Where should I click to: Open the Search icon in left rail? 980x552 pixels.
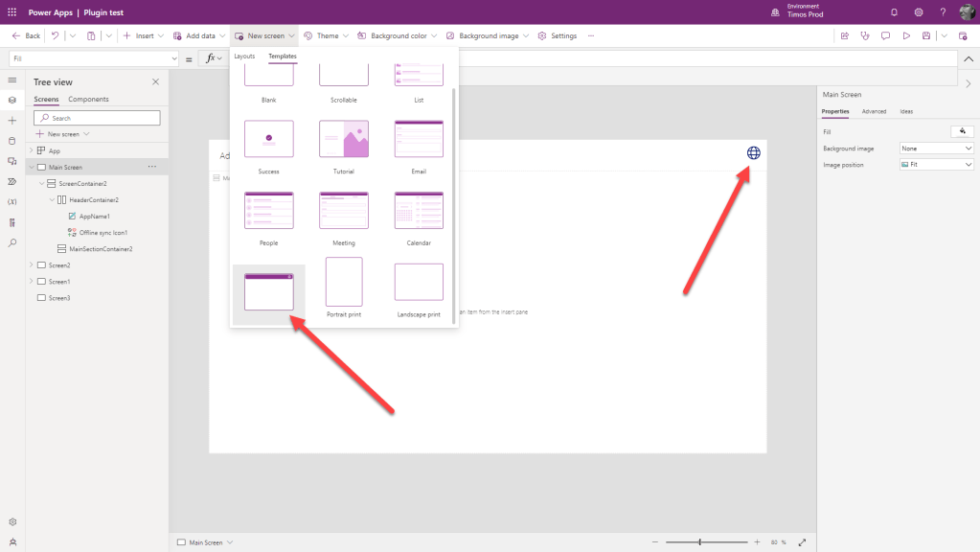(x=11, y=243)
